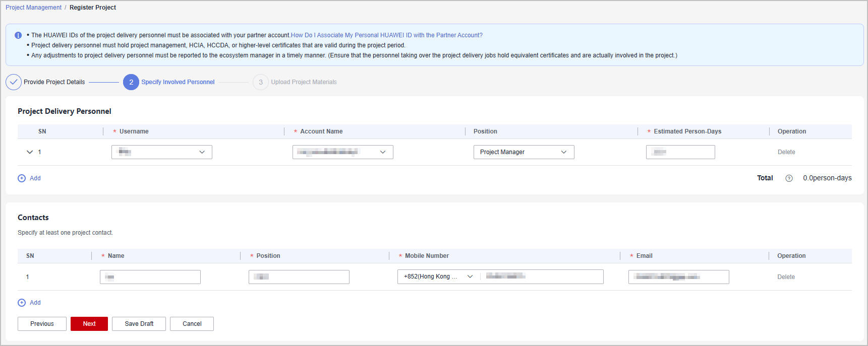868x346 pixels.
Task: Click the completed checkmark step icon
Action: click(x=14, y=82)
